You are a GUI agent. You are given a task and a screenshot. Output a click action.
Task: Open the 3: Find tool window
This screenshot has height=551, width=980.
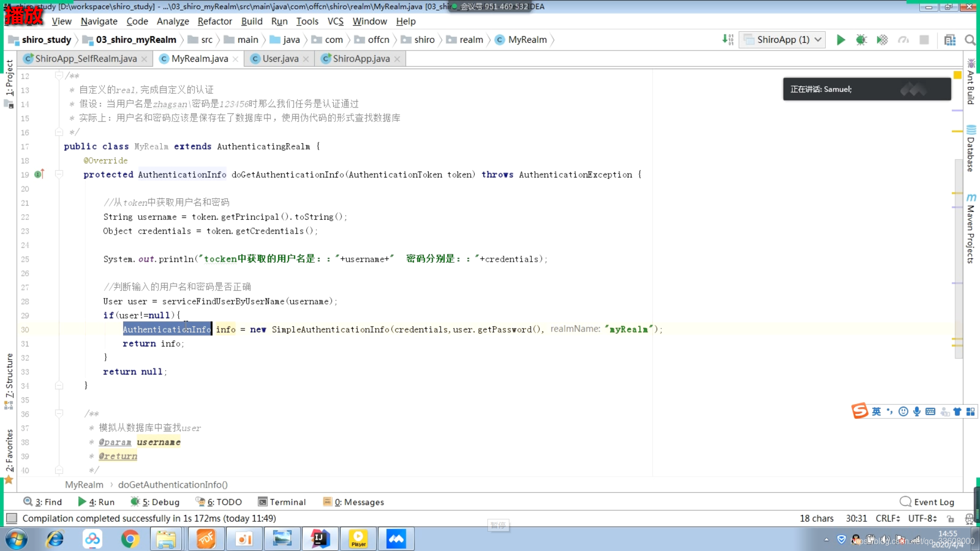coord(43,502)
